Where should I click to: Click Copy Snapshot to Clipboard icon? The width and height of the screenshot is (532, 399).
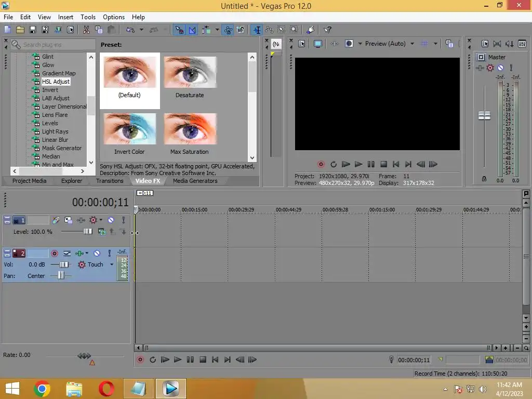point(449,44)
